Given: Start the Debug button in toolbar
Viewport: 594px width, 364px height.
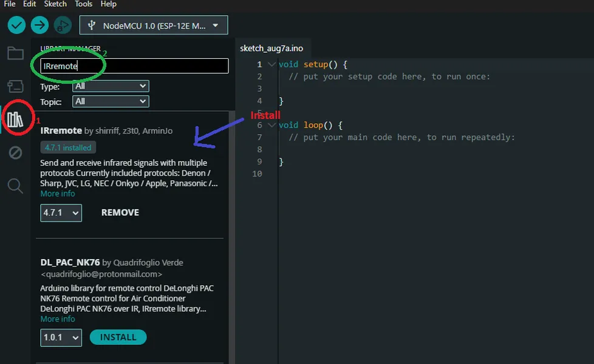Looking at the screenshot, I should point(63,25).
